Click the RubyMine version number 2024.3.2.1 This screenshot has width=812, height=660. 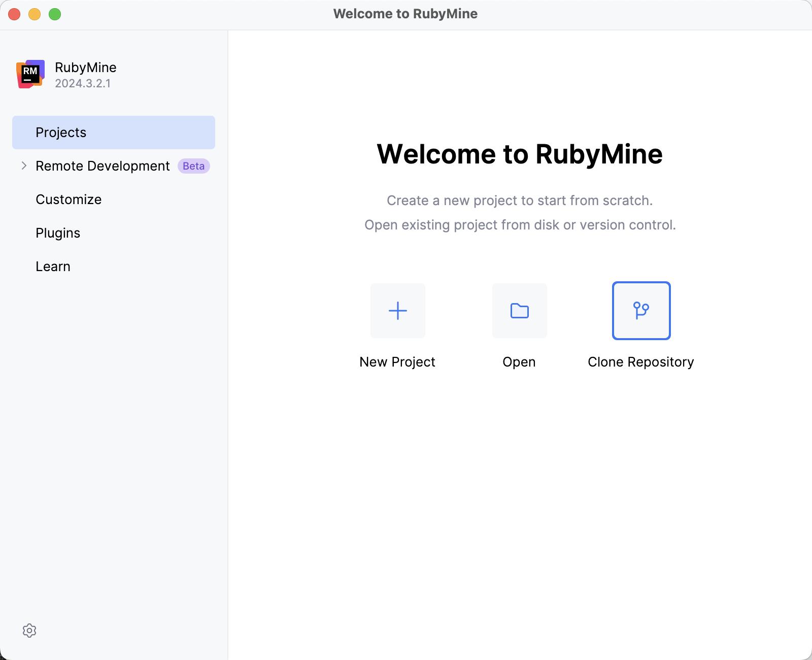(x=82, y=84)
